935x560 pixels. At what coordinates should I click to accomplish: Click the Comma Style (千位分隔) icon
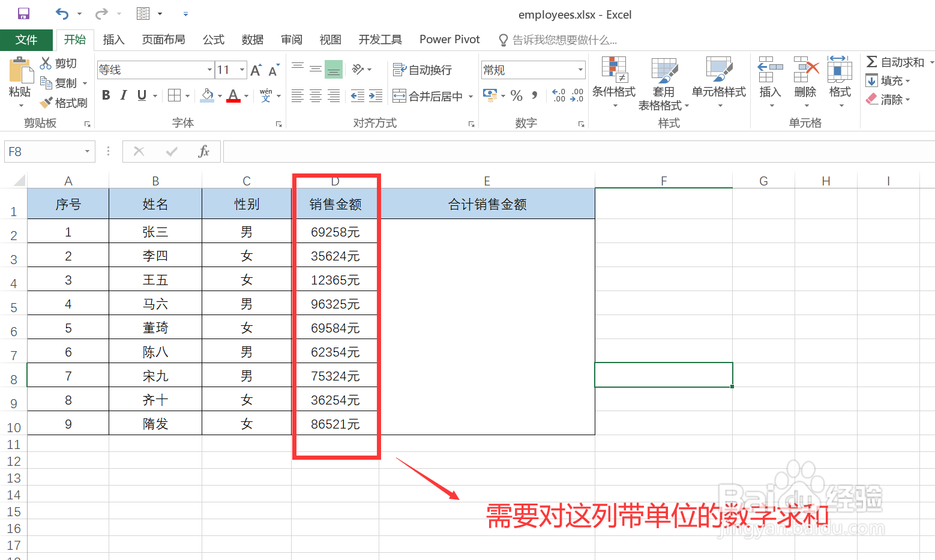pos(536,95)
